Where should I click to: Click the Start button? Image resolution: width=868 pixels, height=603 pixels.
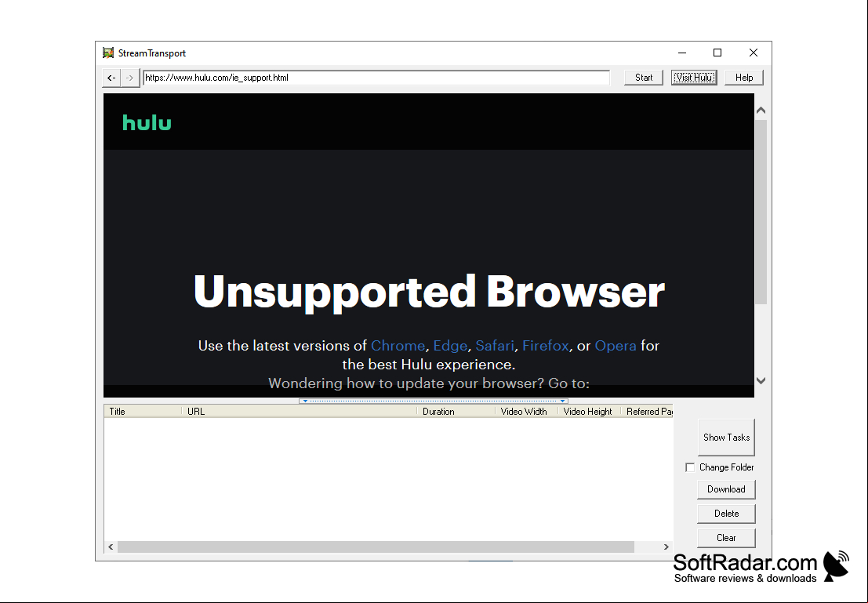tap(643, 78)
